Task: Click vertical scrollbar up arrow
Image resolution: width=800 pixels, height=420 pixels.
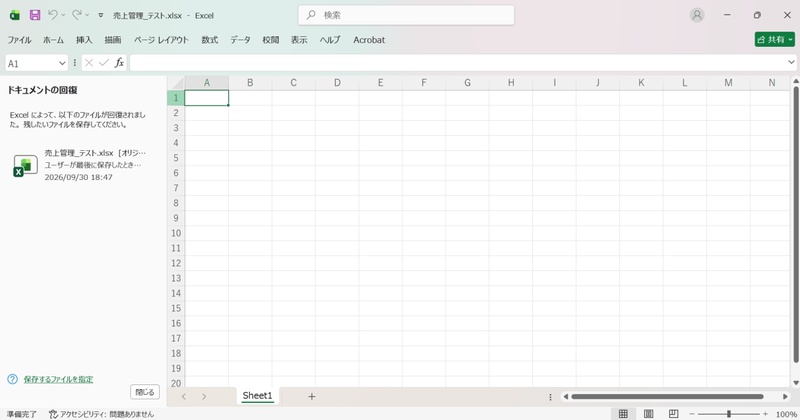Action: point(795,82)
